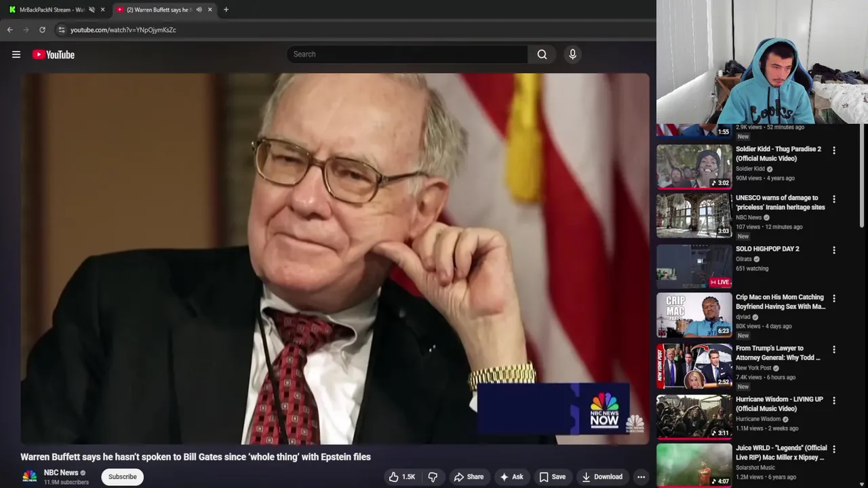This screenshot has height=488, width=868.
Task: Click the video title text about Epstein files
Action: [x=195, y=457]
